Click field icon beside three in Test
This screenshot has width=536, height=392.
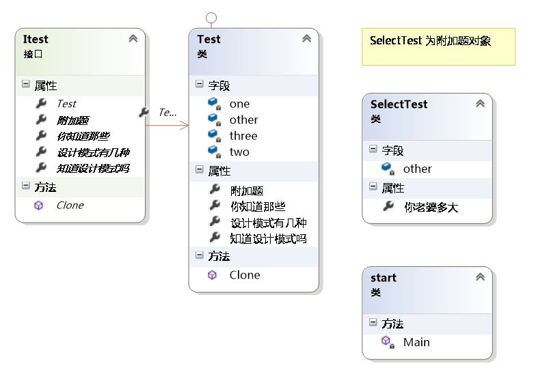[215, 135]
